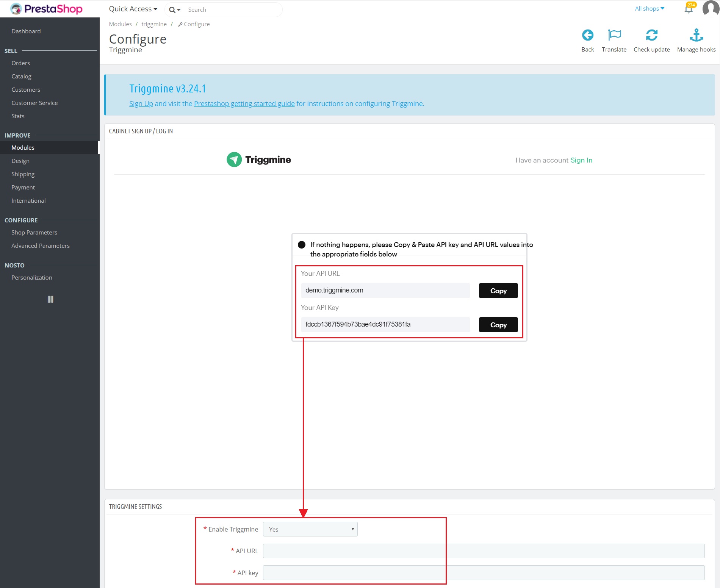
Task: Open Shop Parameters menu item
Action: [34, 232]
